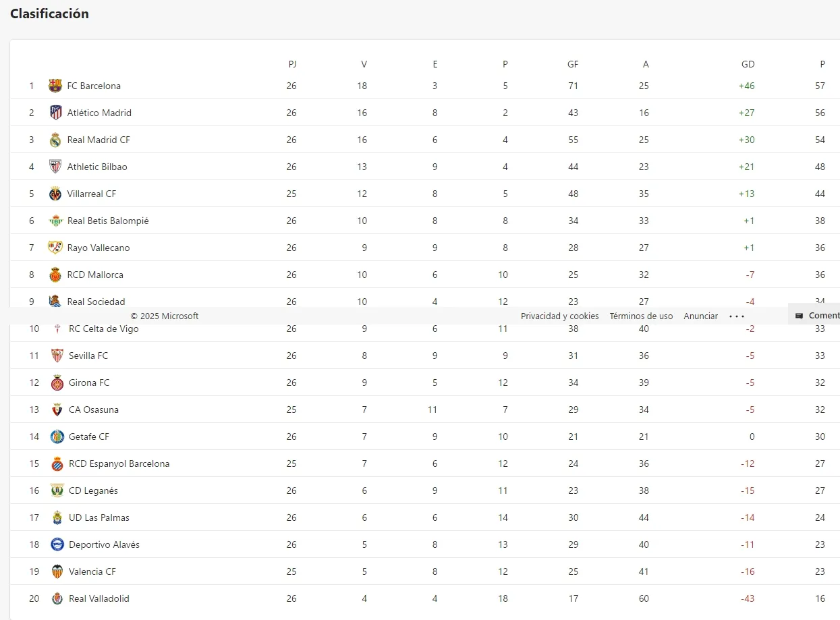The image size is (840, 620).
Task: Click the Villarreal CF crest icon
Action: pos(55,194)
